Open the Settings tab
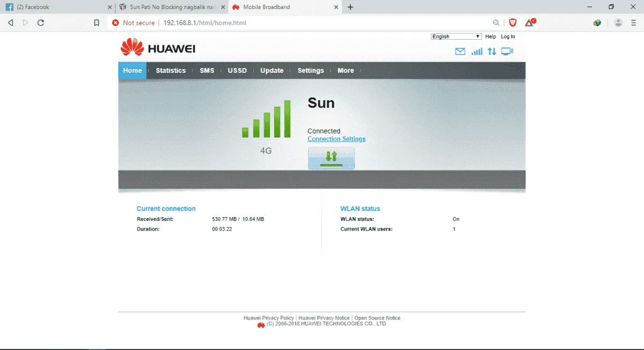644x350 pixels. (x=311, y=70)
